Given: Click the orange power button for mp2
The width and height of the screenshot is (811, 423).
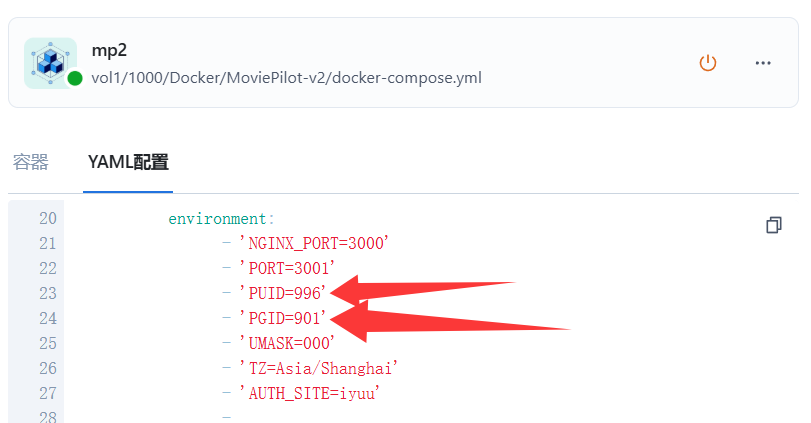Looking at the screenshot, I should pos(708,63).
